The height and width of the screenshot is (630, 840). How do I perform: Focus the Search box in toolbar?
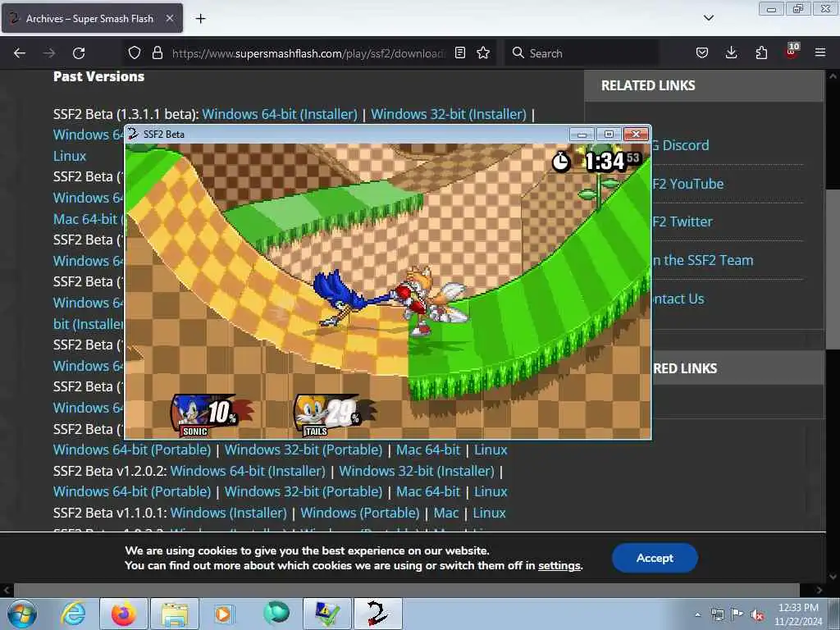[582, 53]
